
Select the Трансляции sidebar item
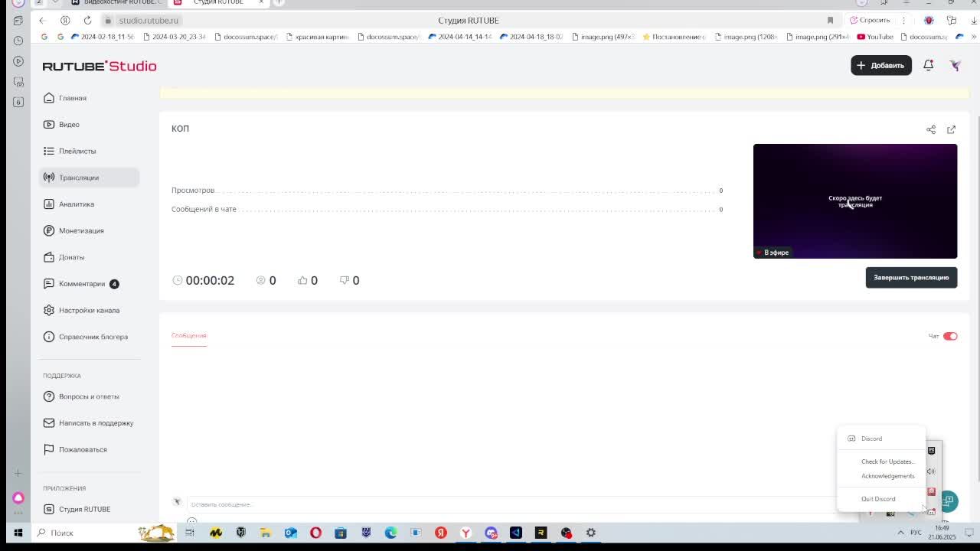coord(89,178)
